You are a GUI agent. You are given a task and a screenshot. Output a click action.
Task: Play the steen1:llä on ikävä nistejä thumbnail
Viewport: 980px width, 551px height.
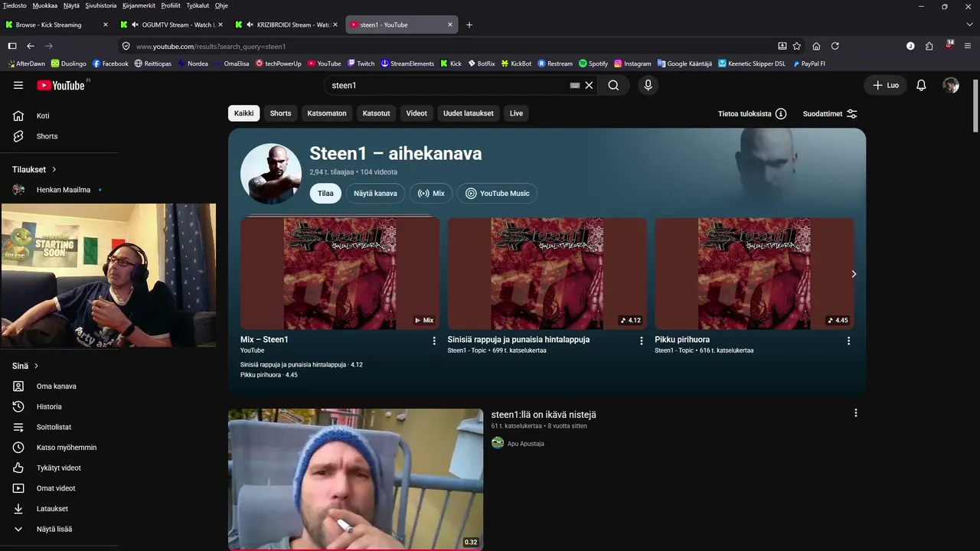pyautogui.click(x=355, y=479)
